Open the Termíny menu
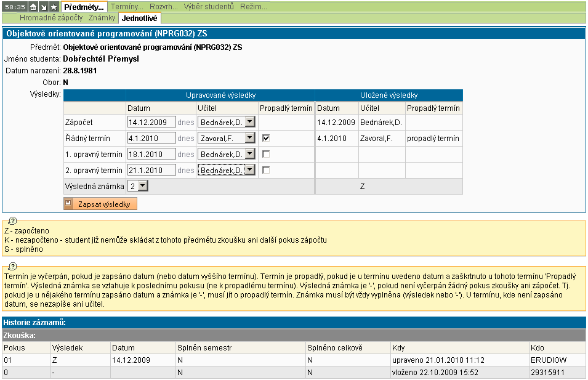 (x=126, y=7)
